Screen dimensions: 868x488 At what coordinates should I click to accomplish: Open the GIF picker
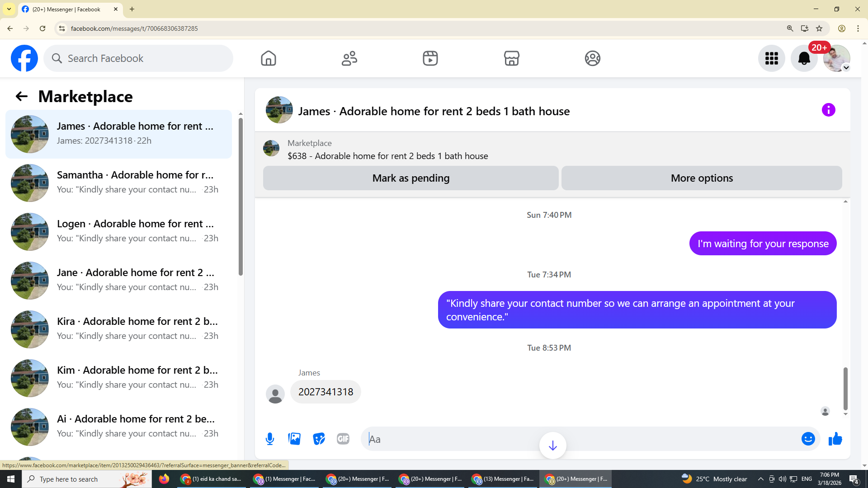click(x=343, y=439)
